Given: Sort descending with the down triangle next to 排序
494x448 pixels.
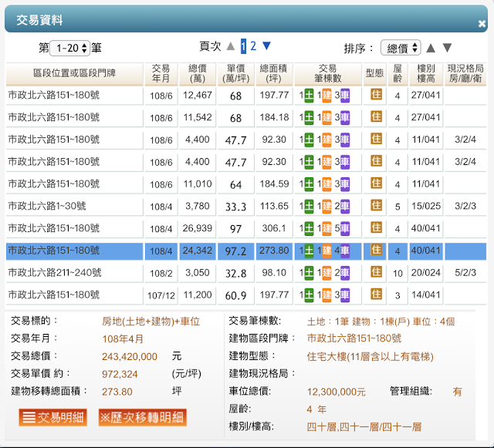Looking at the screenshot, I should coord(448,48).
